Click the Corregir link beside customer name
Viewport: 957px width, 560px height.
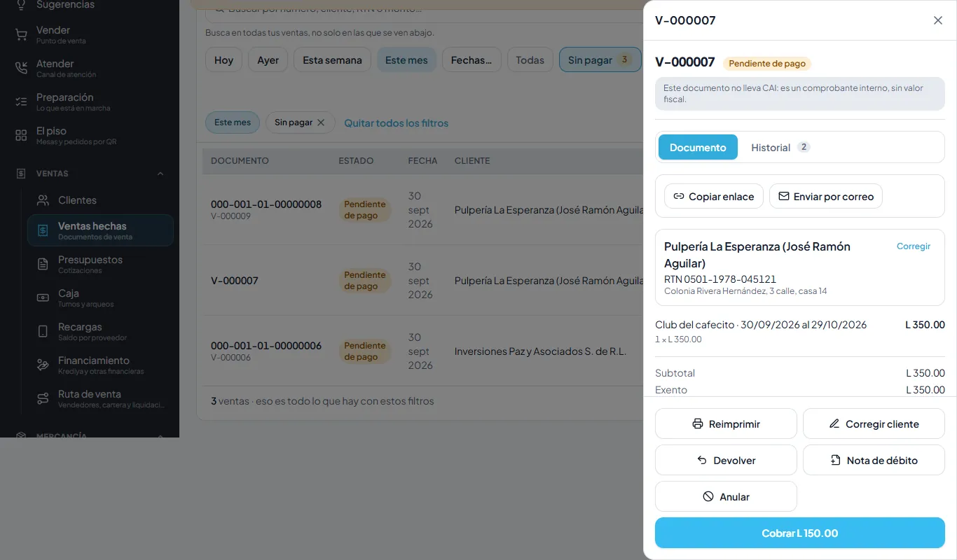coord(914,246)
